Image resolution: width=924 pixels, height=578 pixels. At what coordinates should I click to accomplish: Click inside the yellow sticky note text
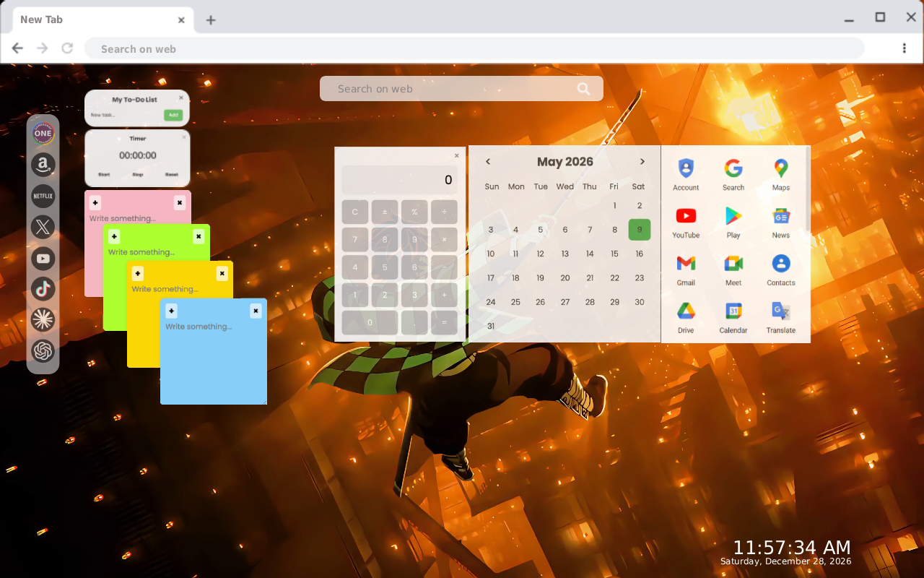pyautogui.click(x=165, y=289)
